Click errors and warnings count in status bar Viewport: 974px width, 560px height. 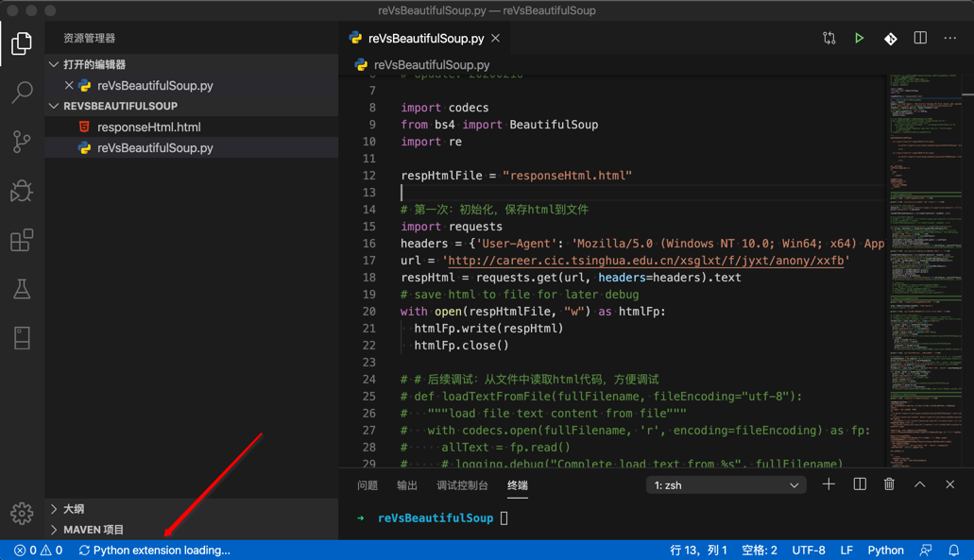[39, 550]
